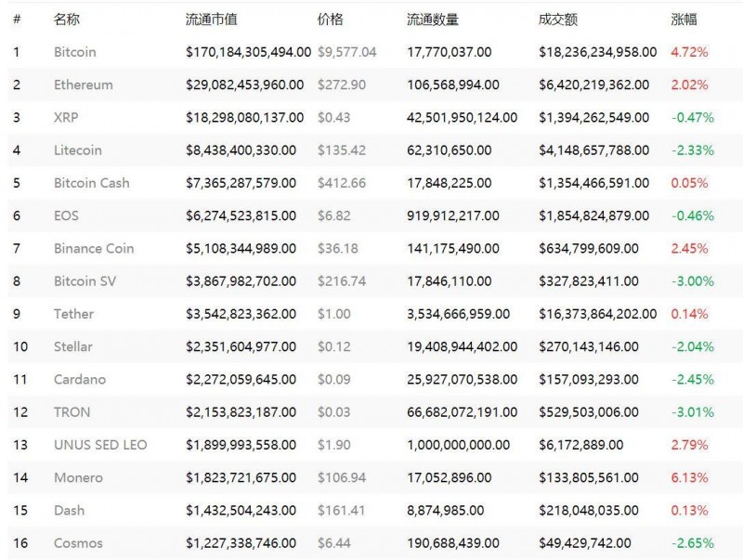Open the Binance Coin link
Viewport: 743px width, 560px height.
coord(93,248)
